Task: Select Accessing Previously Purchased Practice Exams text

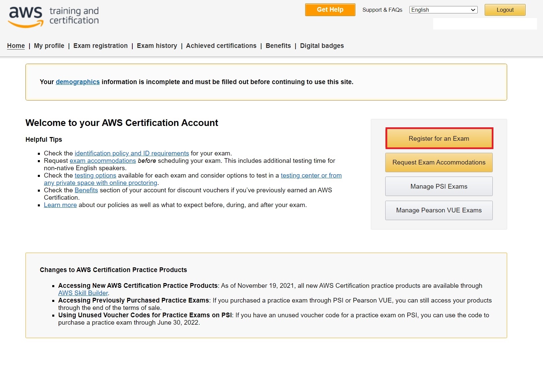Action: (134, 301)
